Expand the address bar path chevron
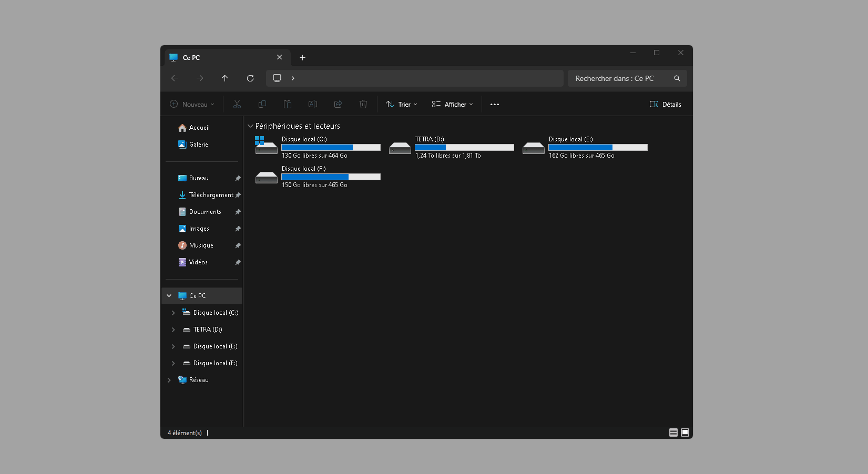 [293, 78]
